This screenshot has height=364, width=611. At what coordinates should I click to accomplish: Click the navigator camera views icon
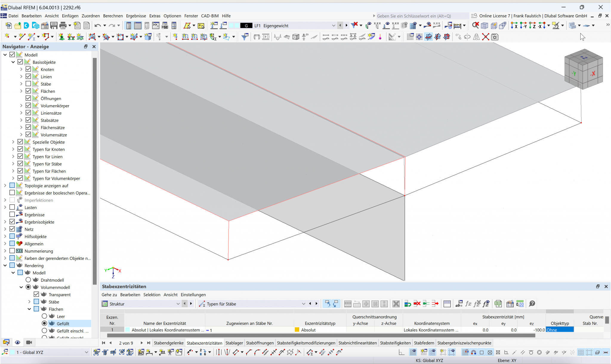pos(29,342)
